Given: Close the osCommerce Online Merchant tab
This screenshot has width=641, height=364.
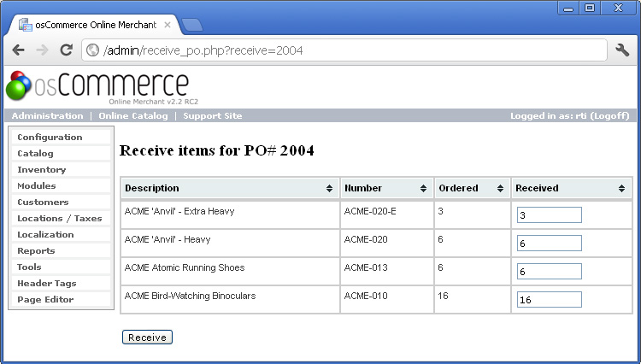Looking at the screenshot, I should coord(168,25).
